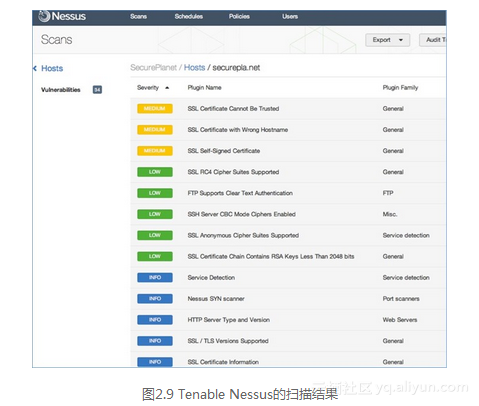
Task: Click FTP plugin family cell
Action: point(388,193)
